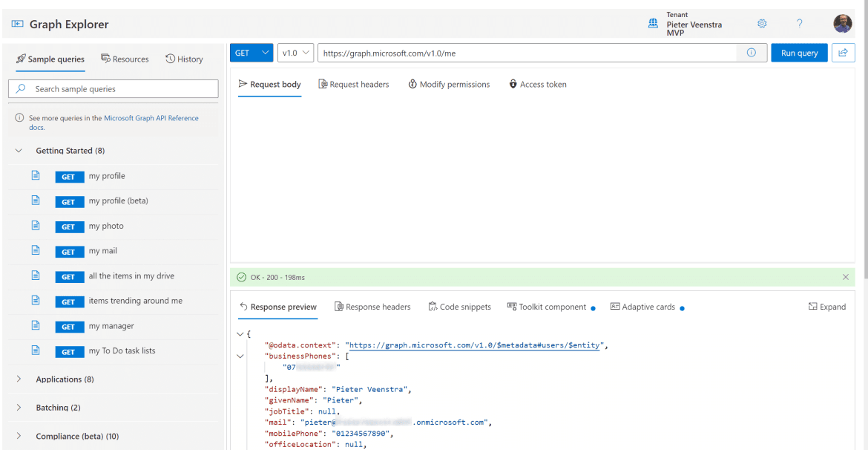Open the Access token tab
The height and width of the screenshot is (450, 868).
[538, 84]
